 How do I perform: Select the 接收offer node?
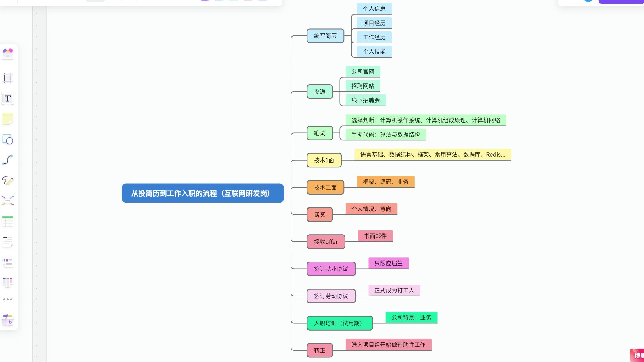(x=326, y=242)
